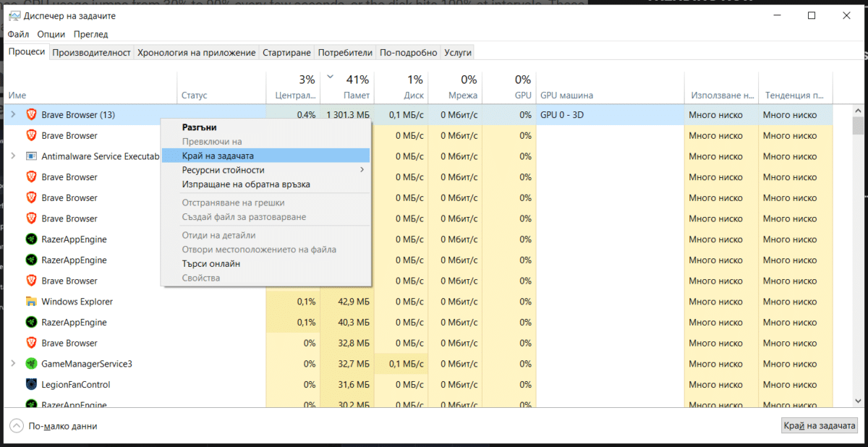
Task: Sort by the Статус column header
Action: (221, 88)
